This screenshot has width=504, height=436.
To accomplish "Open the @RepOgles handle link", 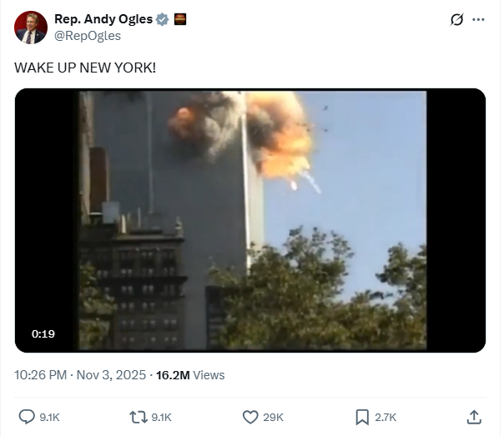I will (x=88, y=36).
